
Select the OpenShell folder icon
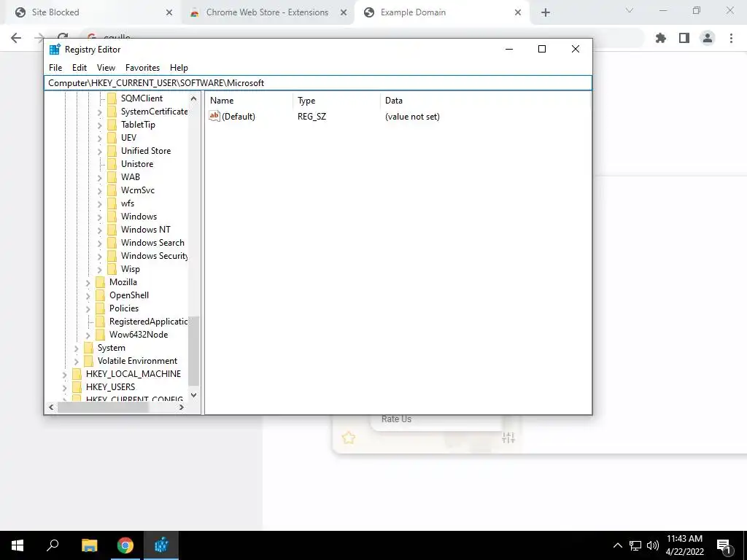coord(100,295)
